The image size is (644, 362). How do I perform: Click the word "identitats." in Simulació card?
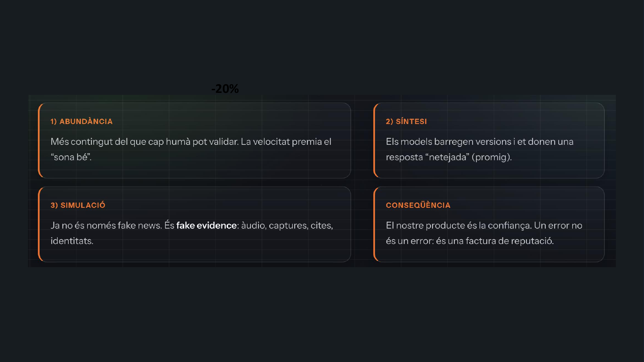click(72, 241)
